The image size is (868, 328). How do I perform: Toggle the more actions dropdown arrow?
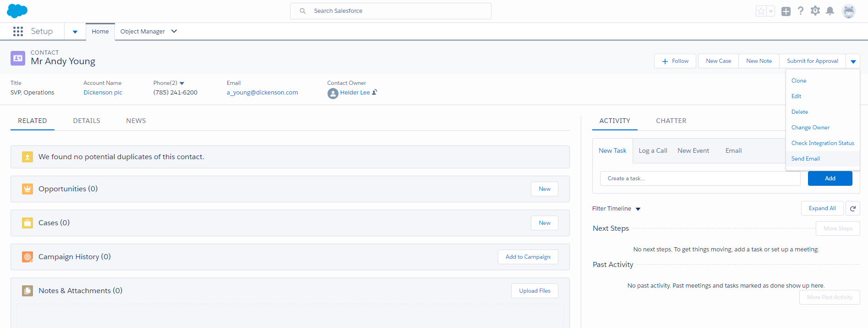pos(853,61)
